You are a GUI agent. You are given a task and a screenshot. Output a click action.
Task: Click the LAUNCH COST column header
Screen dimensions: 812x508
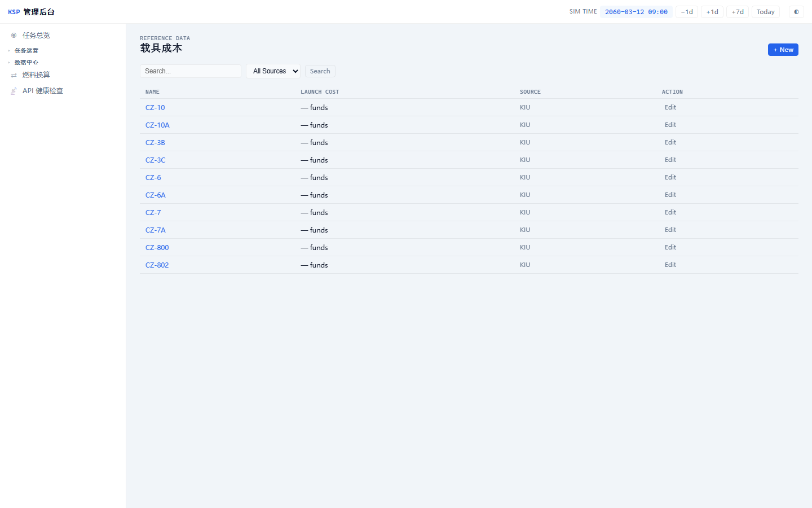coord(320,92)
